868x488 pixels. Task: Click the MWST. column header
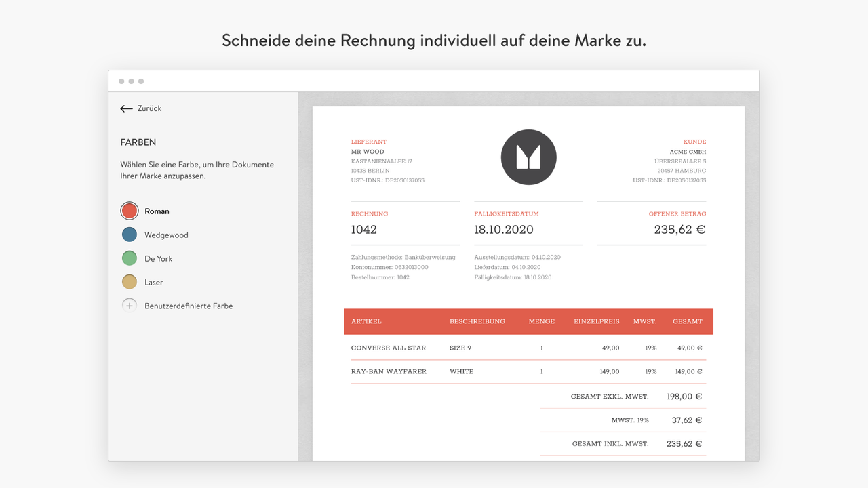pos(645,321)
